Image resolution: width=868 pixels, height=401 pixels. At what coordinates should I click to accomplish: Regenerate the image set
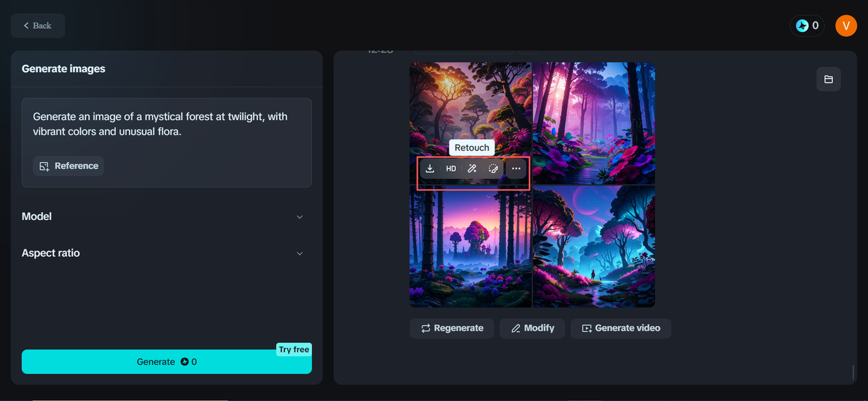tap(452, 328)
